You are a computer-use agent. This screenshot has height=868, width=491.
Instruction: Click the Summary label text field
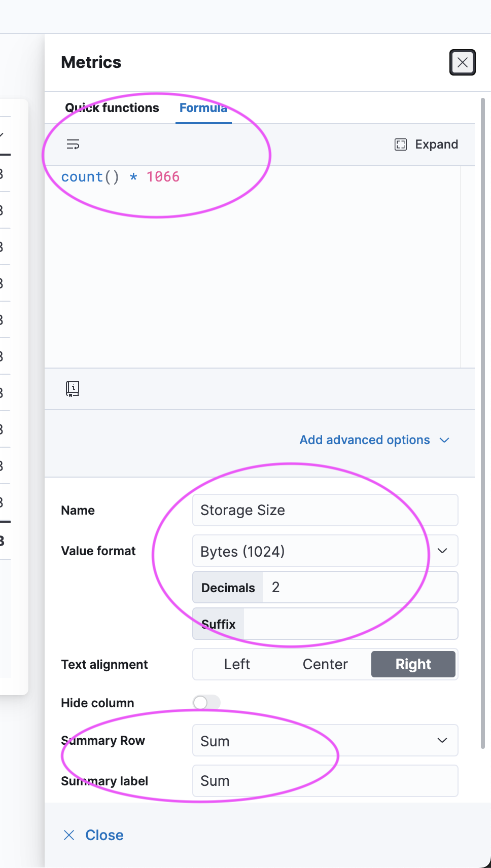click(325, 781)
